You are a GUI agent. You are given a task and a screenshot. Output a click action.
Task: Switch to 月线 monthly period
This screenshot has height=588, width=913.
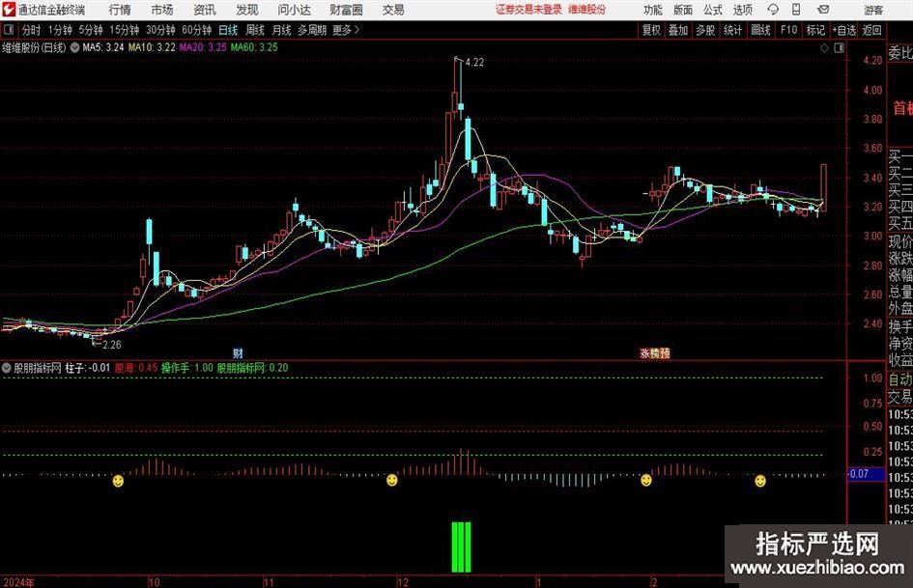pyautogui.click(x=281, y=30)
